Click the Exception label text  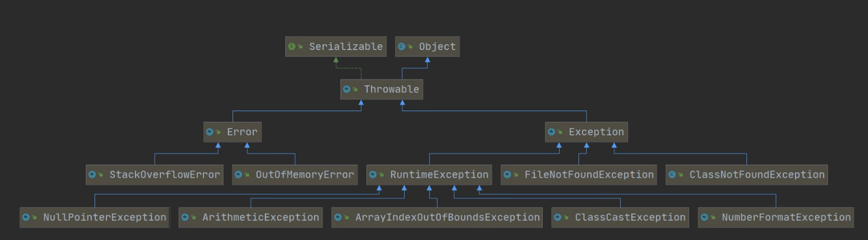tap(596, 132)
